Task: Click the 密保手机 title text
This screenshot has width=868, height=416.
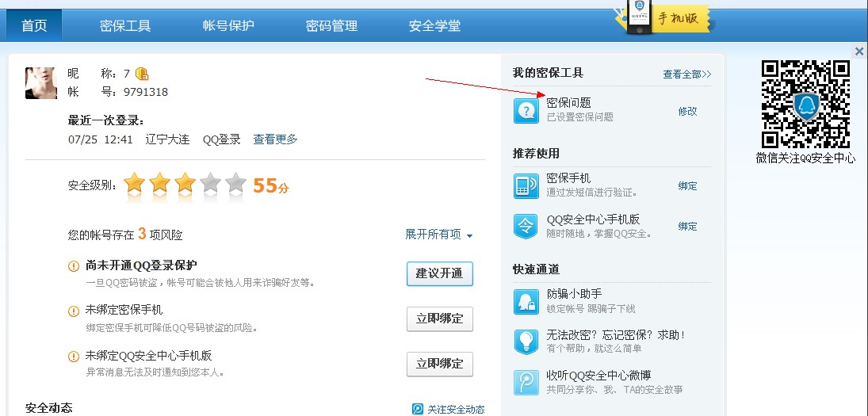Action: tap(568, 178)
